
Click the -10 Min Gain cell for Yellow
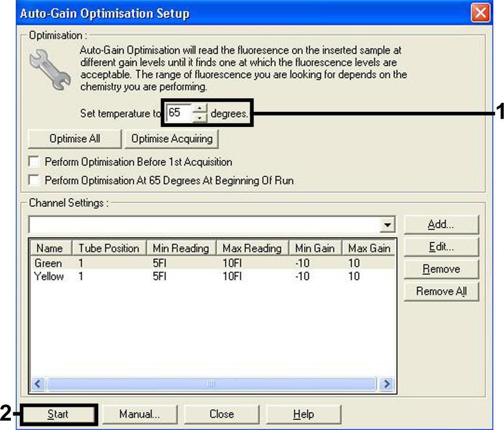tap(302, 276)
